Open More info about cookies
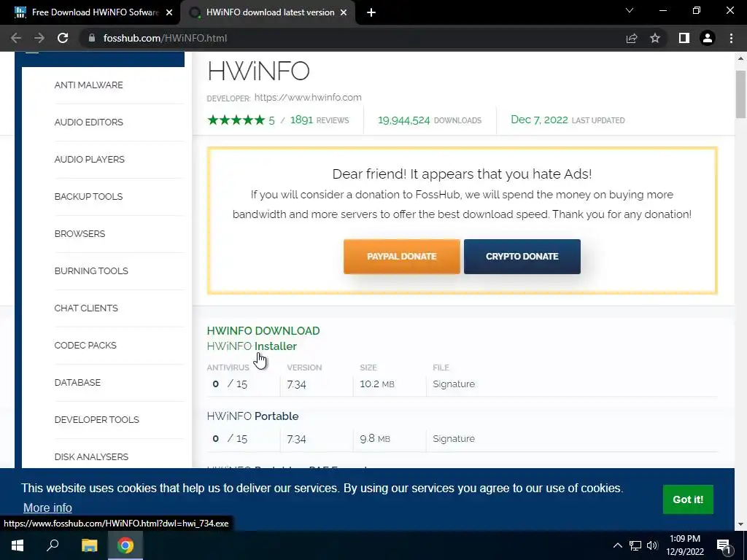The width and height of the screenshot is (747, 560). pos(47,507)
